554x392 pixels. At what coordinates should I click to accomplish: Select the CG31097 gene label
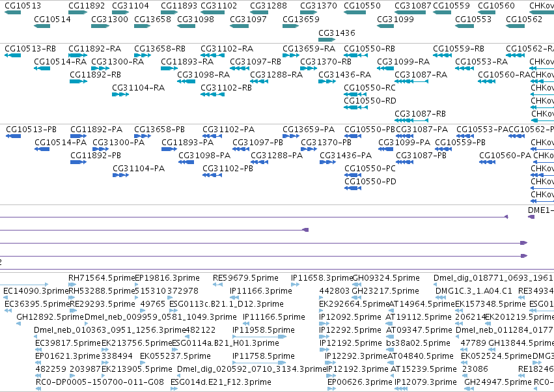click(x=249, y=19)
